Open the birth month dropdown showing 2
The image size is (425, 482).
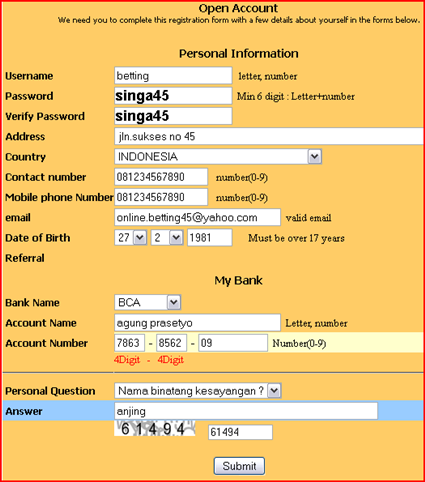click(x=167, y=238)
